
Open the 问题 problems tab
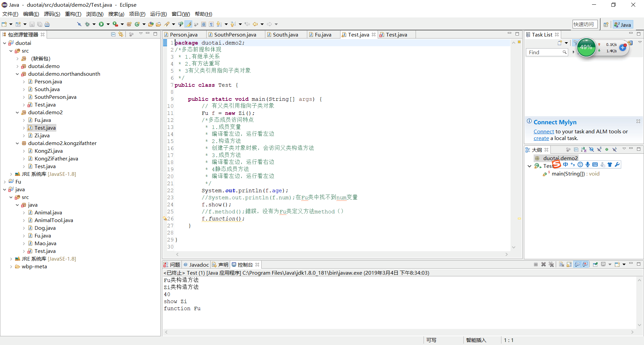[x=172, y=265]
